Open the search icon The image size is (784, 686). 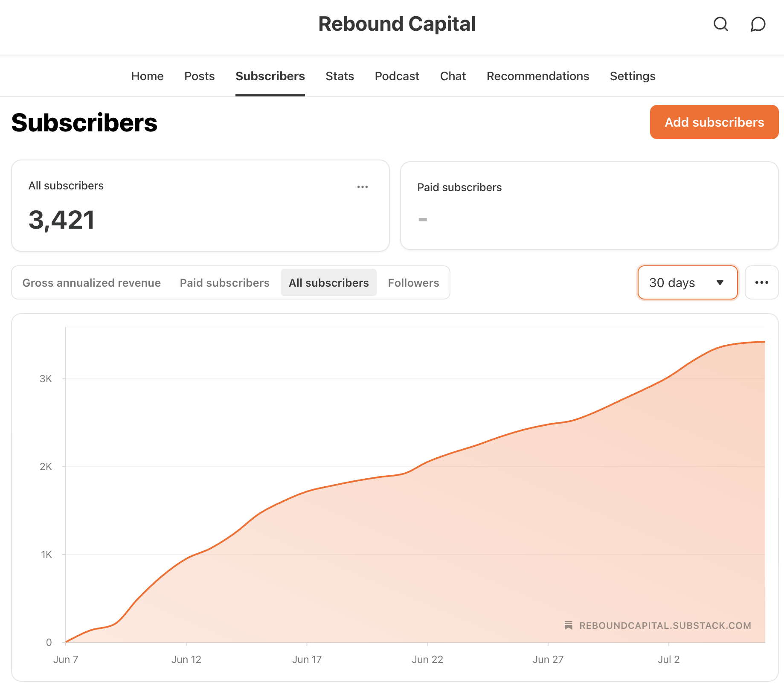(x=721, y=24)
